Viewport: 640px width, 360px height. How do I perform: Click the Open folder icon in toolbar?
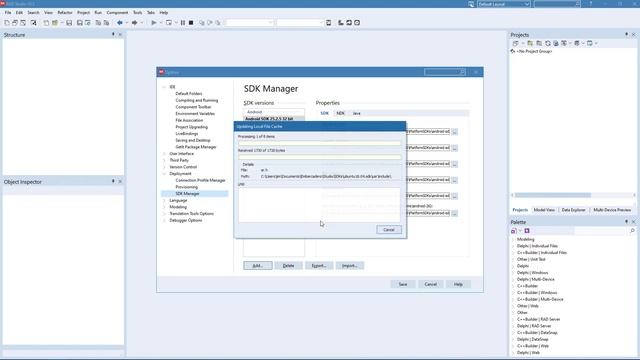[x=55, y=23]
